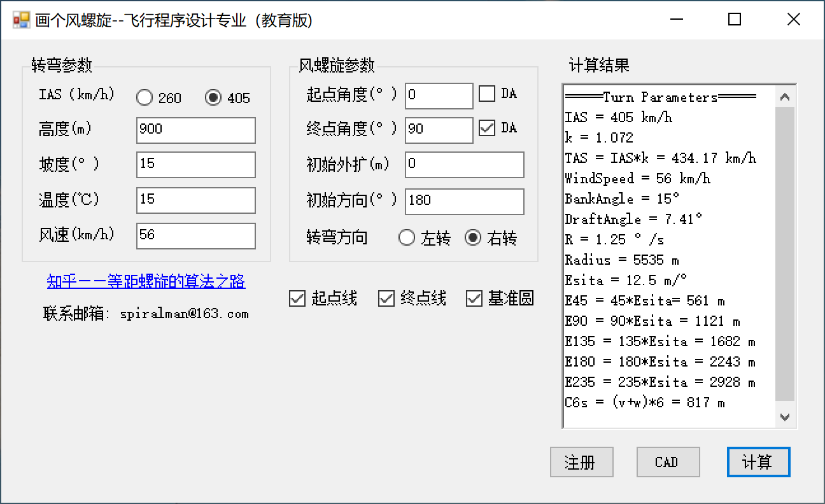Click the CAD button
Viewport: 825px width, 504px height.
(668, 462)
